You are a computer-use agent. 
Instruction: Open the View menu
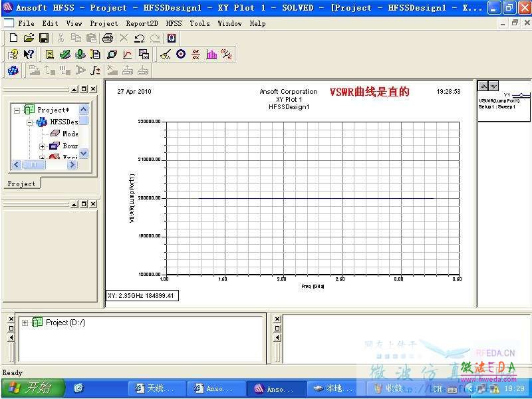click(74, 23)
